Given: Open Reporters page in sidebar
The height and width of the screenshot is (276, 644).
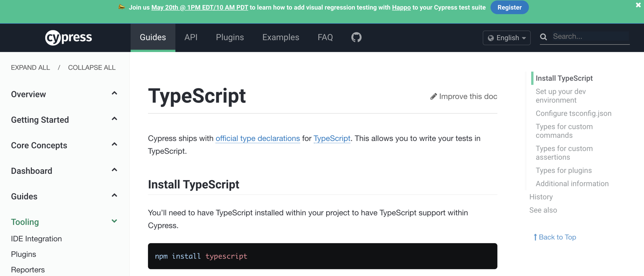Looking at the screenshot, I should (x=28, y=270).
